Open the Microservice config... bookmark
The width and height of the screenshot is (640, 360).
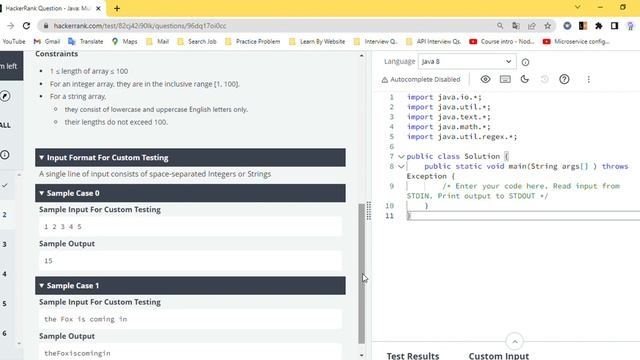pyautogui.click(x=576, y=41)
